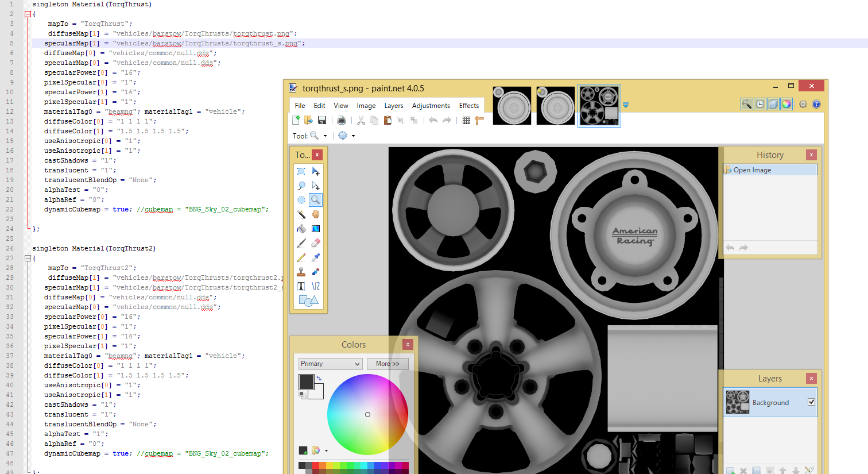The image size is (868, 474).
Task: Toggle the Colors window visibility button
Action: point(786,104)
